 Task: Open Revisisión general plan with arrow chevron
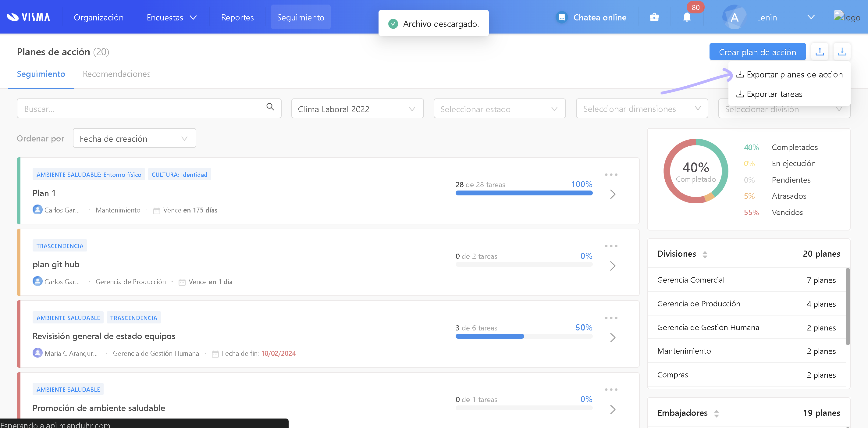coord(613,337)
